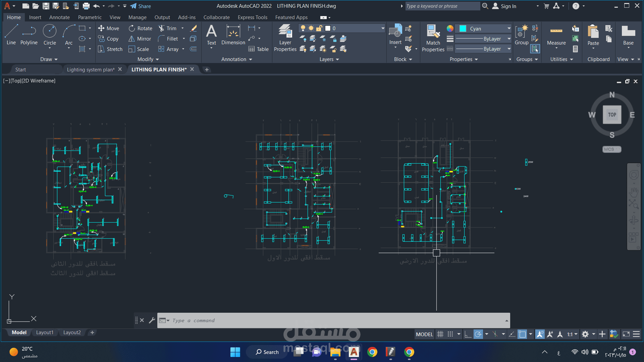This screenshot has height=362, width=644.
Task: Click the Group tool
Action: [x=522, y=35]
